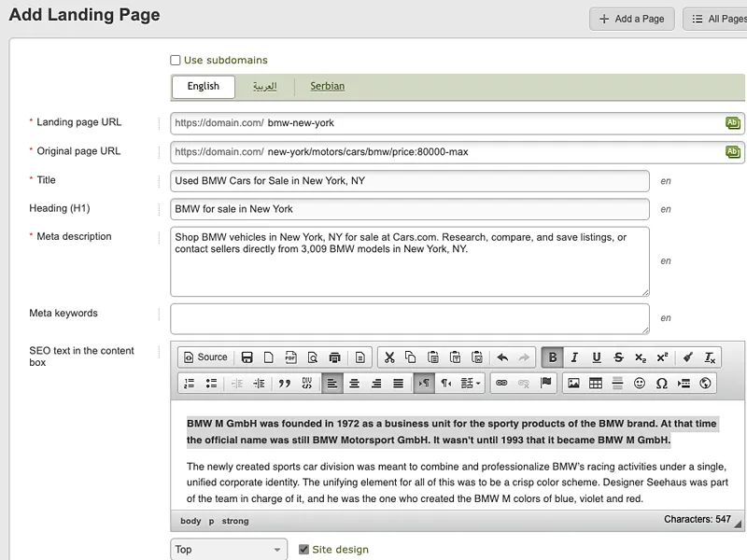
Task: Select Justify alignment
Action: [x=399, y=383]
